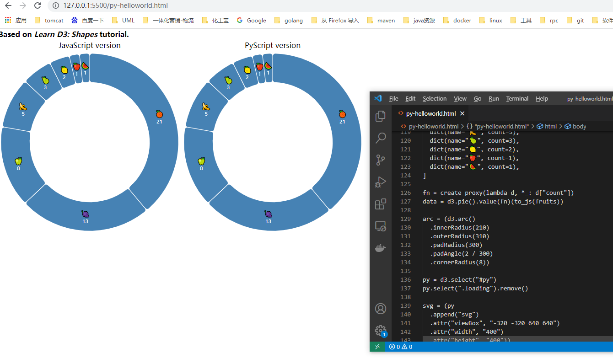
Task: Open VS Code Search view icon
Action: coord(381,138)
